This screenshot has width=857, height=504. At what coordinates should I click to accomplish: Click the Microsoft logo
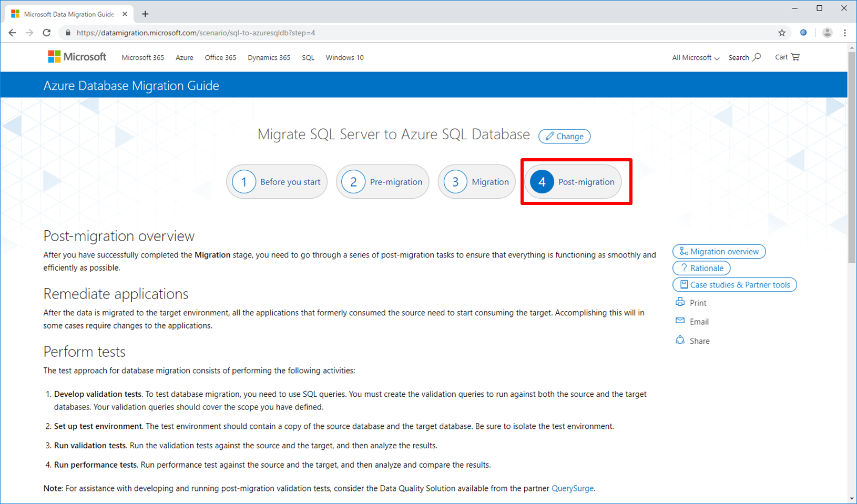point(77,57)
